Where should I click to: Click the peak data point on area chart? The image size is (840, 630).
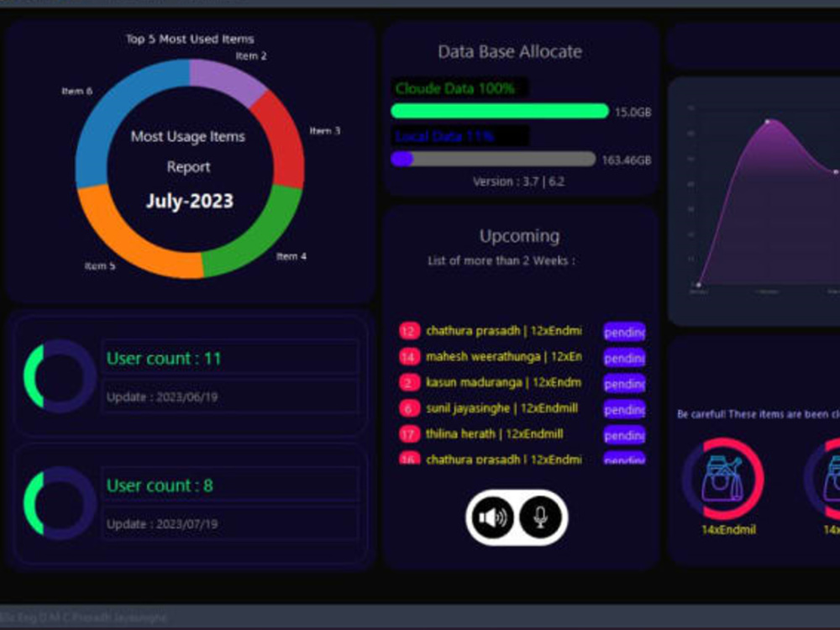[x=768, y=122]
